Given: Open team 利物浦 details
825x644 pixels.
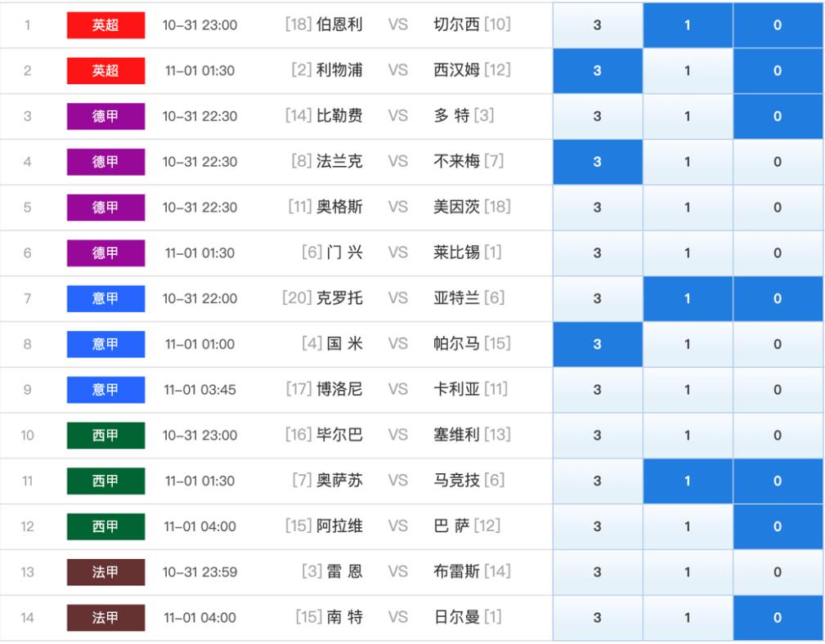Looking at the screenshot, I should pyautogui.click(x=339, y=70).
